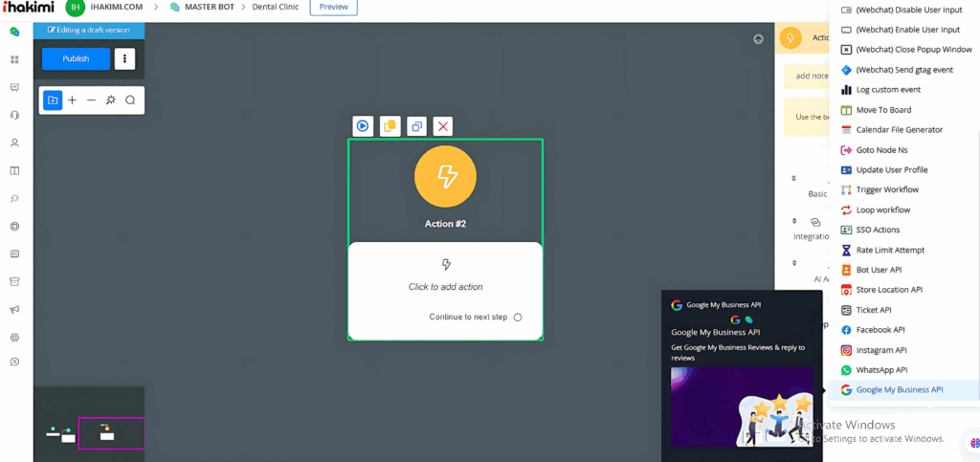Viewport: 980px width, 462px height.
Task: Click the Preview button
Action: pos(333,8)
